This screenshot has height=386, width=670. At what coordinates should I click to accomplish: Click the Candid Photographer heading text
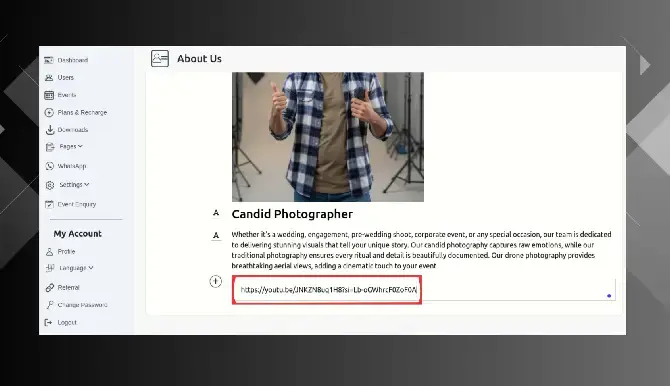292,214
